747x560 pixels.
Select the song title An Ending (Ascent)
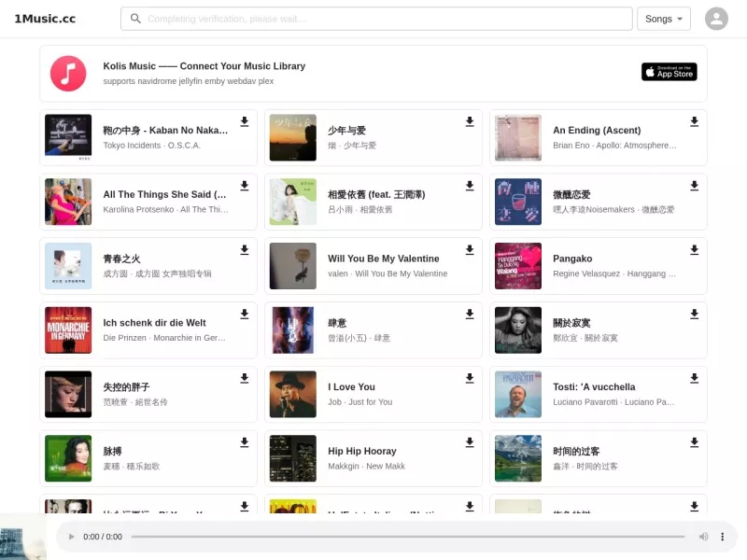coord(597,131)
